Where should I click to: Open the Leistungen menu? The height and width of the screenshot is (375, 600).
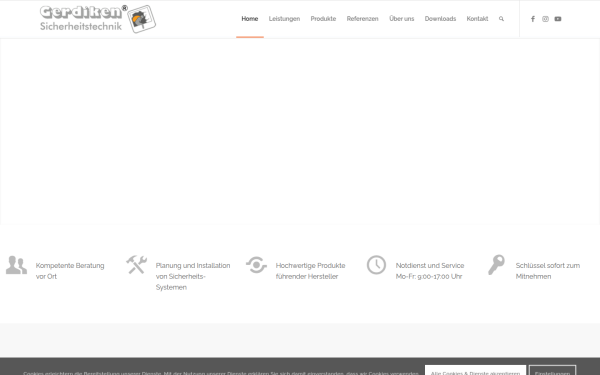[284, 19]
